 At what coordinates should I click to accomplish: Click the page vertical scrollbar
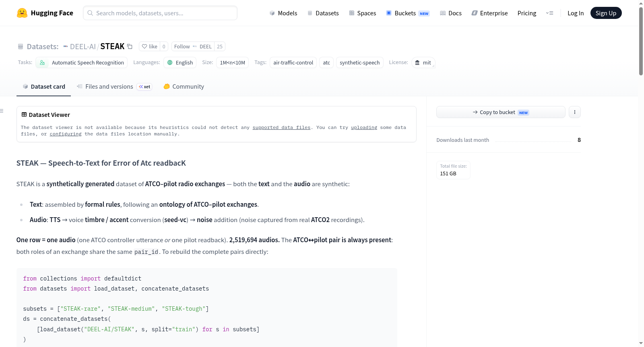(x=641, y=41)
